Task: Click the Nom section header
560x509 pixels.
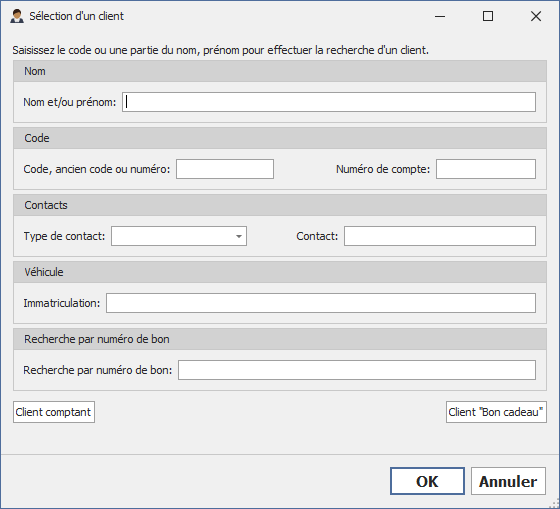Action: 280,71
